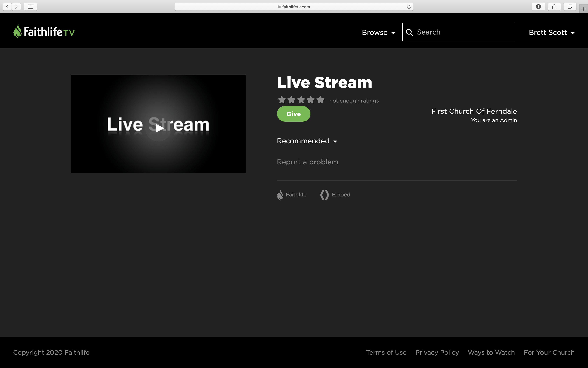Click the faithlifetv.com address bar

(294, 7)
